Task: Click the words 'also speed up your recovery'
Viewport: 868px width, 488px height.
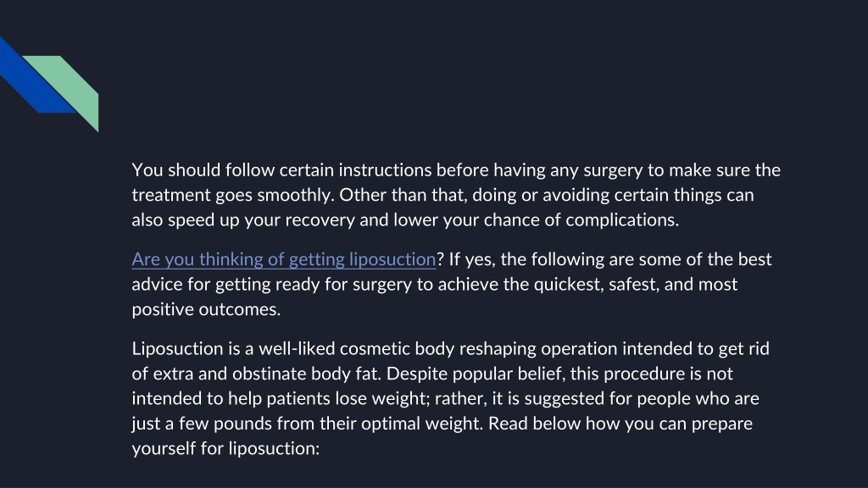Action: click(243, 220)
